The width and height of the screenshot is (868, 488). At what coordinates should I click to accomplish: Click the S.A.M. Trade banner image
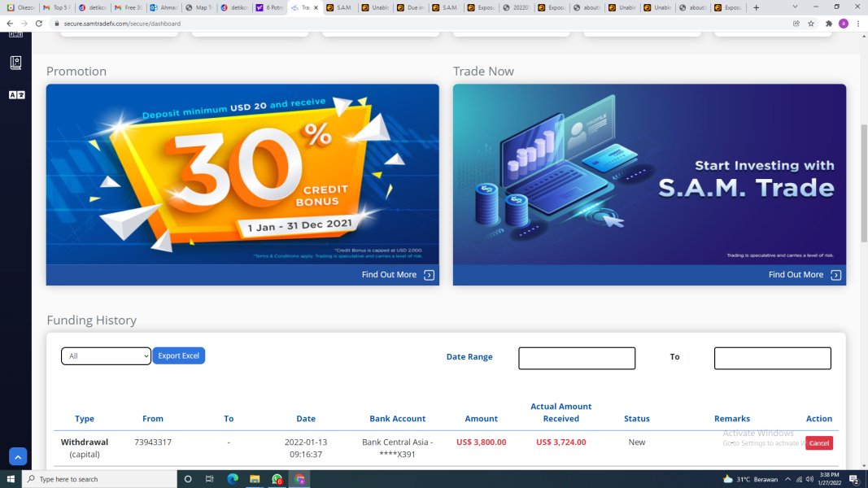pos(649,174)
